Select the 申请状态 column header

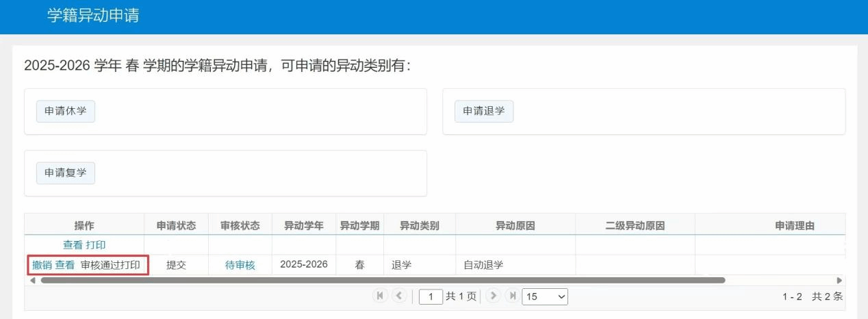(177, 225)
